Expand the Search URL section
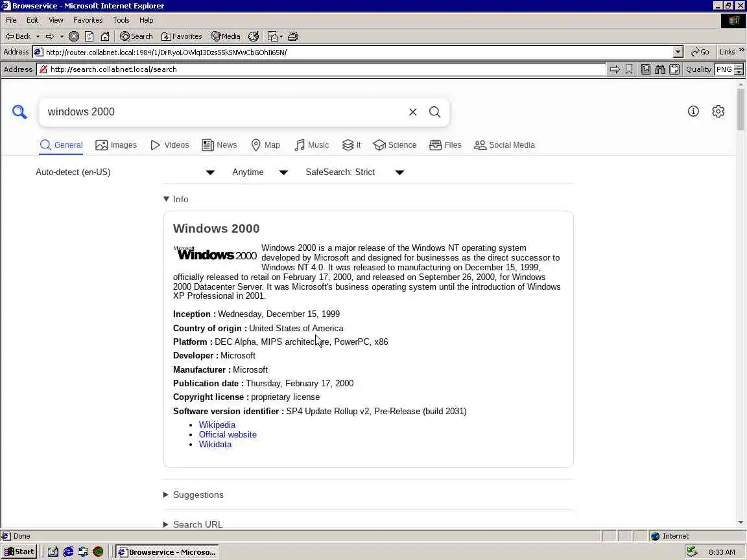Viewport: 747px width, 560px height. 193,524
